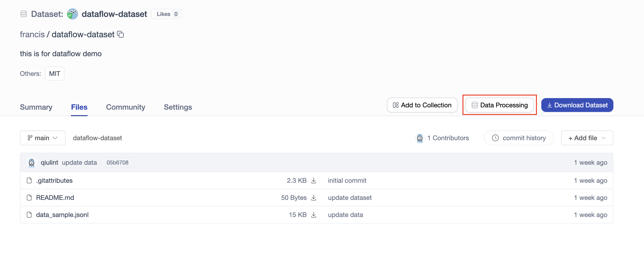Go to the Settings tab
Viewport: 644px width, 254px height.
tap(178, 107)
